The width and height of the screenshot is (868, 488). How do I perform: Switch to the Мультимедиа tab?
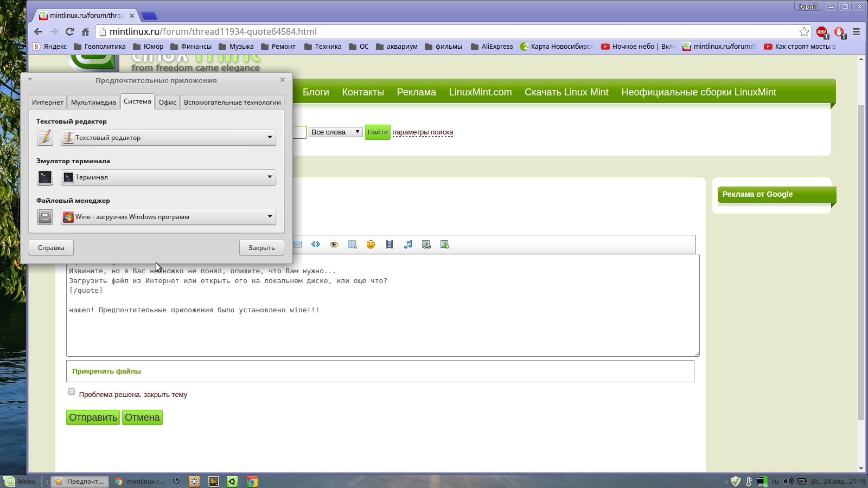[x=93, y=102]
